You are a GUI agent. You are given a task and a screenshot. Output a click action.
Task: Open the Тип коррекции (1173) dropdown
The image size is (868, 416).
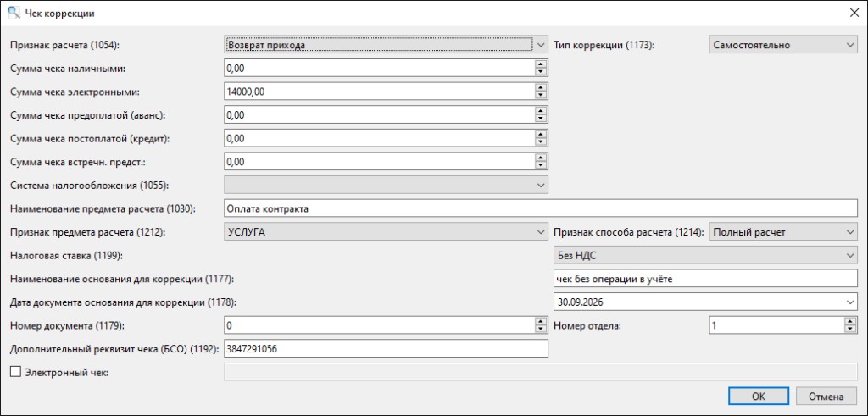click(782, 45)
